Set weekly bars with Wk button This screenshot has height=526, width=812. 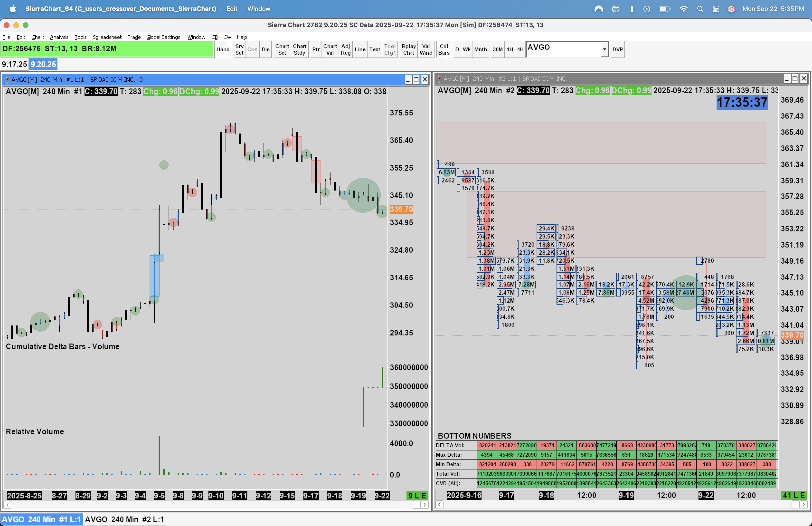(x=466, y=49)
